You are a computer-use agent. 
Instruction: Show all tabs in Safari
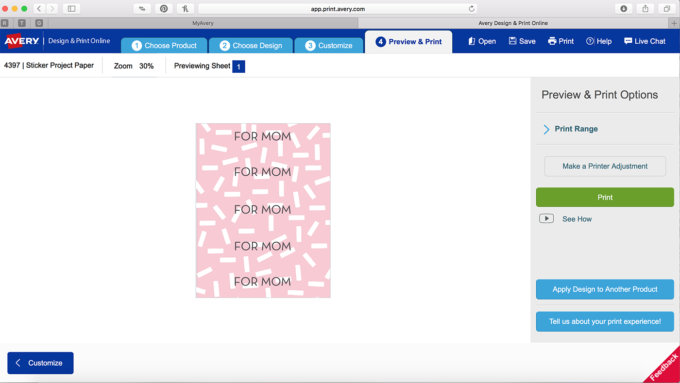667,9
